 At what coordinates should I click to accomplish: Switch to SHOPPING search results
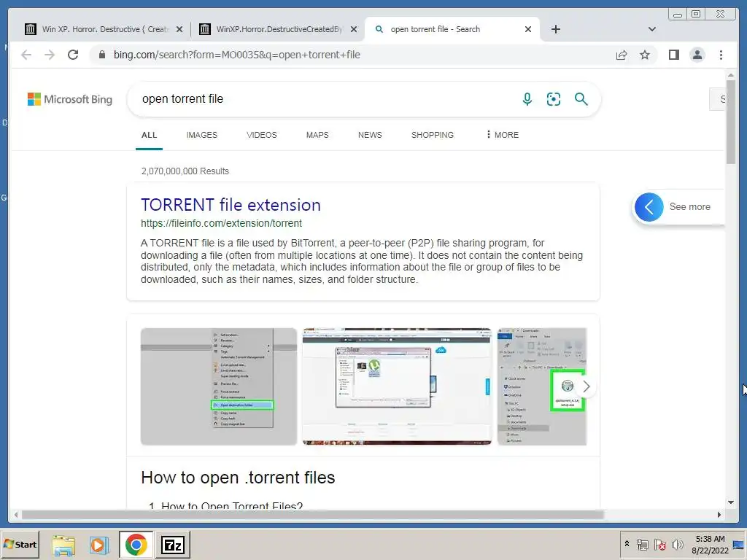(432, 135)
